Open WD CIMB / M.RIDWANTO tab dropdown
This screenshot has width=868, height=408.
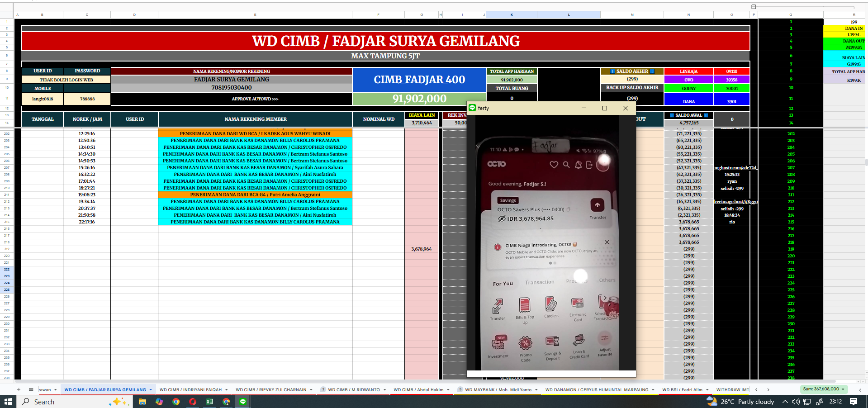(x=384, y=389)
